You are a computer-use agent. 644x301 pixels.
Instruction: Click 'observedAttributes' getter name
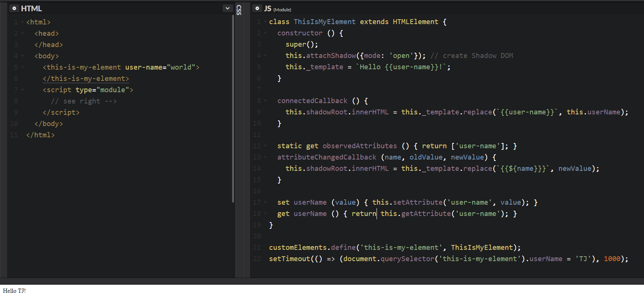(360, 146)
